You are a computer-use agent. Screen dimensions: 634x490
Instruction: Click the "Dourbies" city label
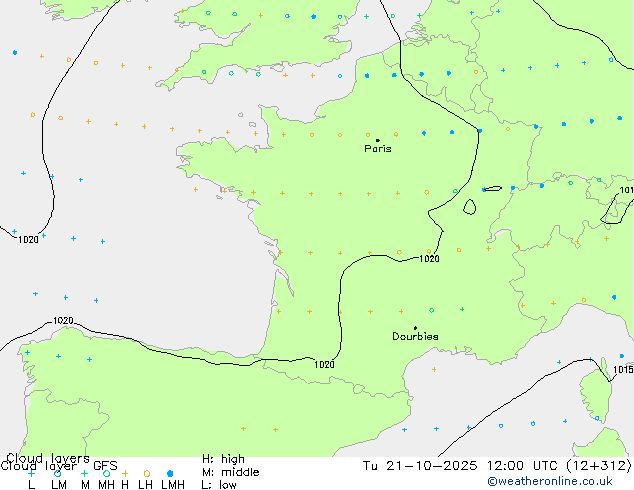click(x=415, y=336)
